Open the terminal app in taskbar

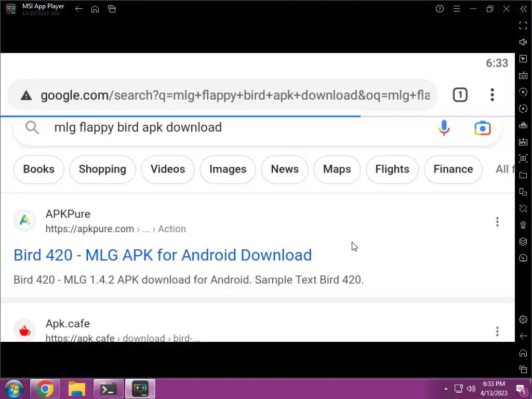click(108, 389)
